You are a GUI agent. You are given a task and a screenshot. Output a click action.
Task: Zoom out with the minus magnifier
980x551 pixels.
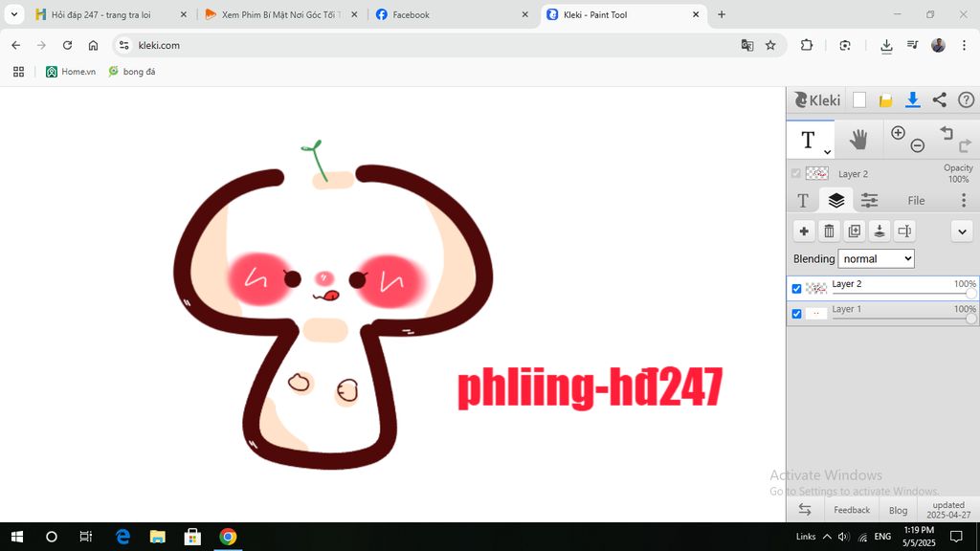click(918, 145)
